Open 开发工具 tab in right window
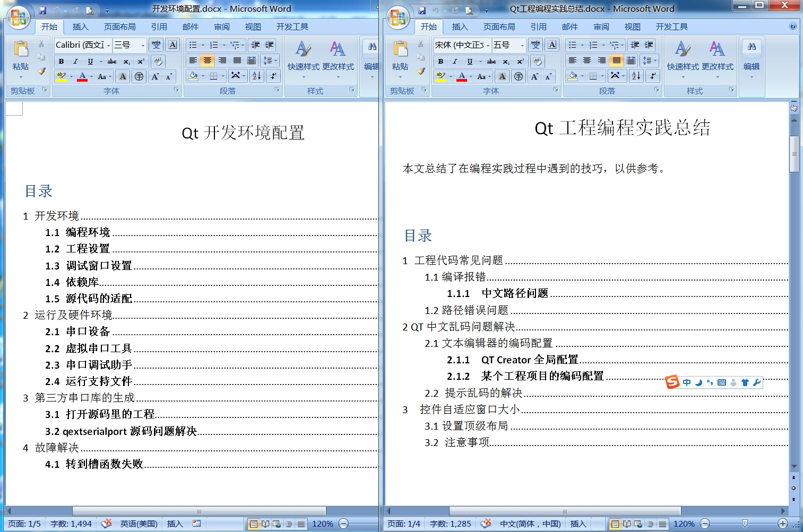Image resolution: width=803 pixels, height=532 pixels. click(x=671, y=27)
